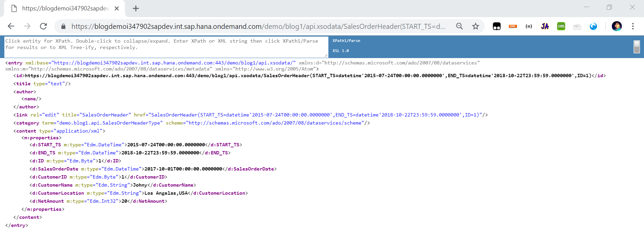Click the blue swirl arrow extension icon
644x243 pixels.
click(593, 26)
